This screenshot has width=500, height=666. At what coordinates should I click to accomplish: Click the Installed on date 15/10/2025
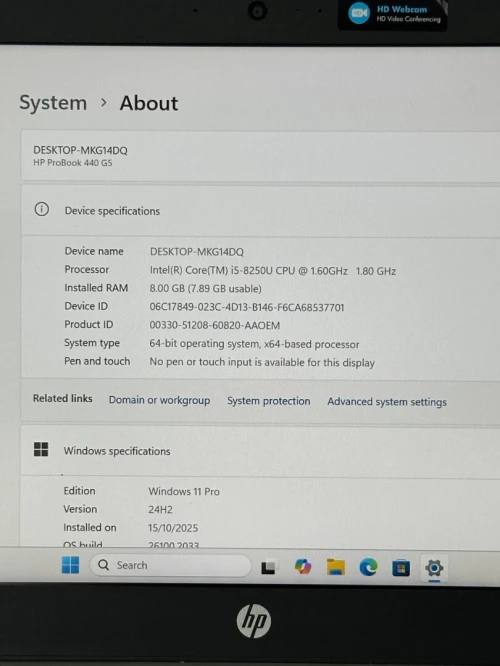173,528
